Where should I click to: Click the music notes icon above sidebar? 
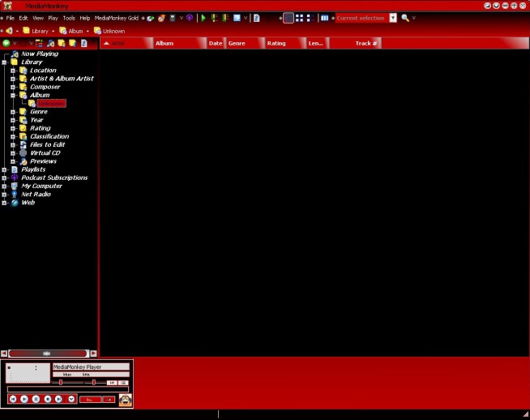point(50,43)
